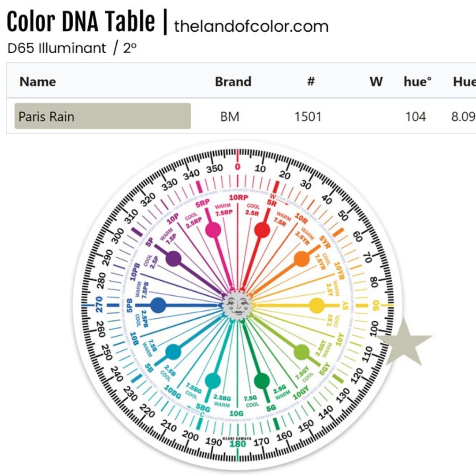Click the orange 5YR dot on wheel
The image size is (476, 476).
click(301, 259)
